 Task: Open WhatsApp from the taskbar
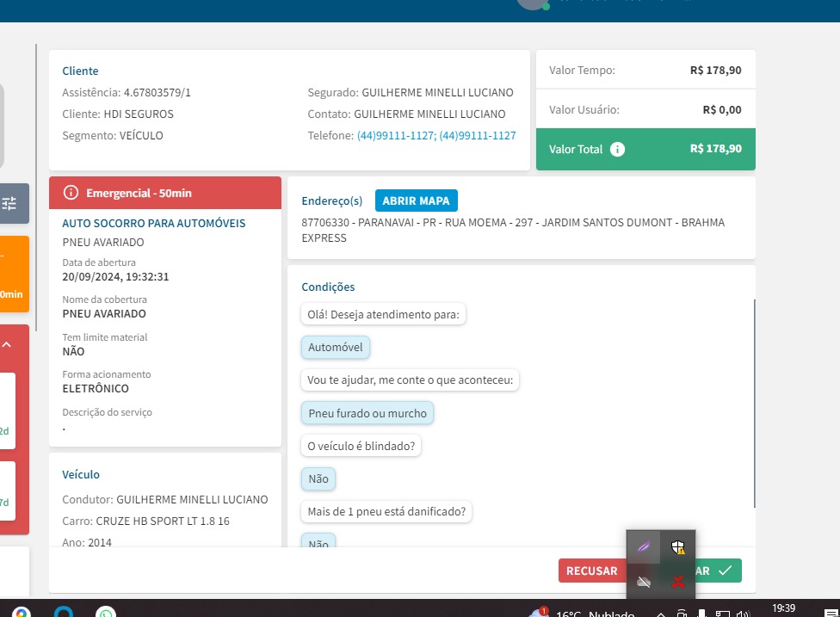[106, 612]
